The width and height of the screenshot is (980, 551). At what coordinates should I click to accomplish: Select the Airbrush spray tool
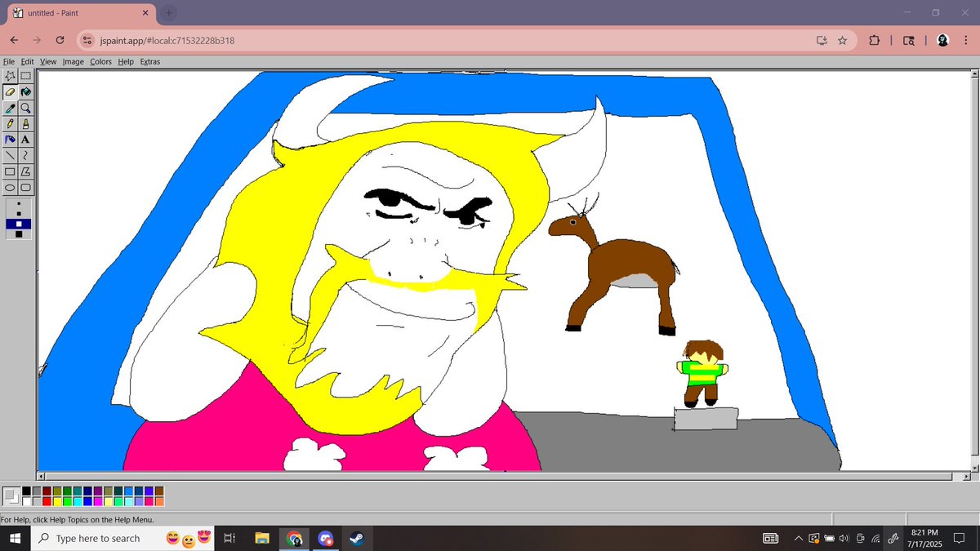pyautogui.click(x=11, y=140)
